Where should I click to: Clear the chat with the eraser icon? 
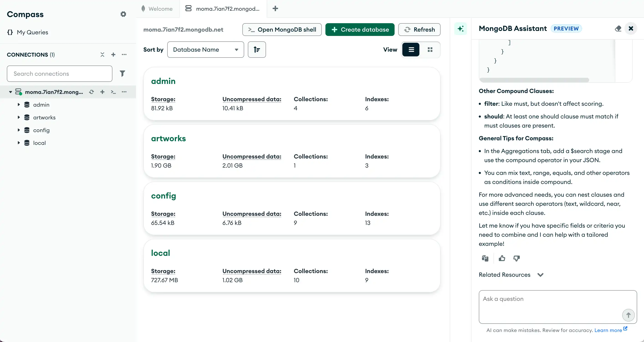(x=618, y=28)
